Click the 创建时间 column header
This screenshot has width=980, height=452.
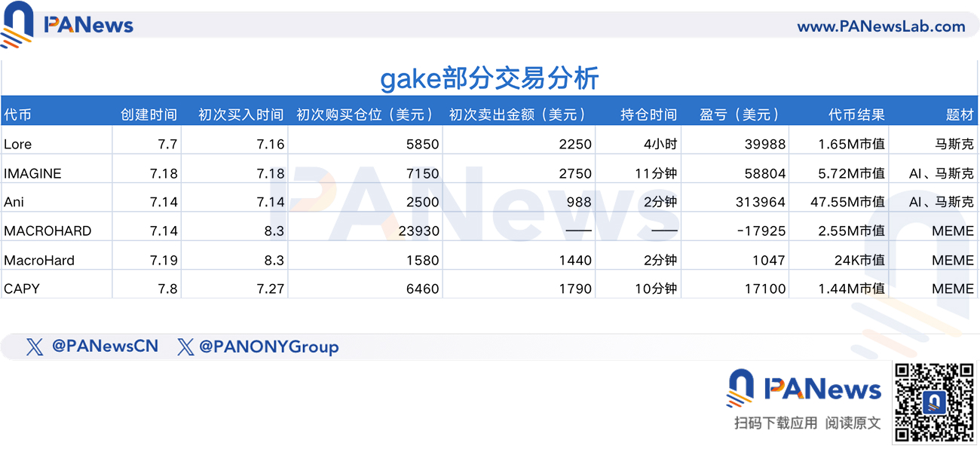click(x=149, y=115)
